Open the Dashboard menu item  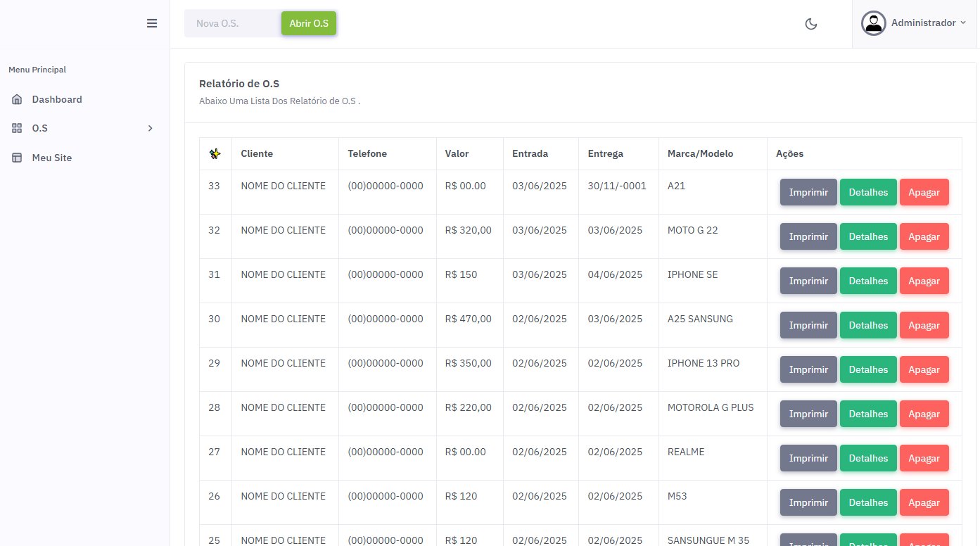click(56, 100)
